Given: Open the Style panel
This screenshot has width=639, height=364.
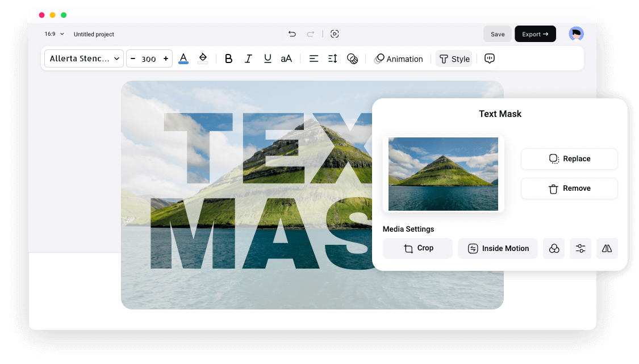Looking at the screenshot, I should pyautogui.click(x=454, y=58).
